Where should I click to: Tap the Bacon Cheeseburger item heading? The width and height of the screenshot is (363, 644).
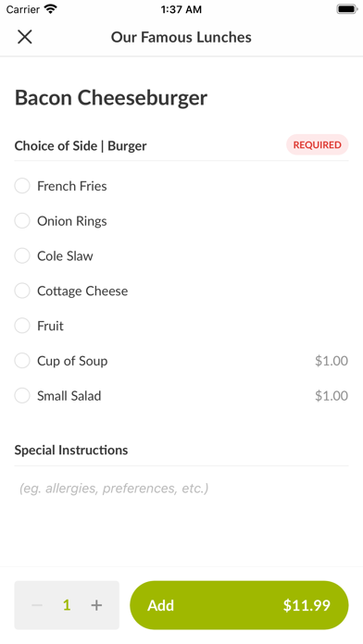111,98
